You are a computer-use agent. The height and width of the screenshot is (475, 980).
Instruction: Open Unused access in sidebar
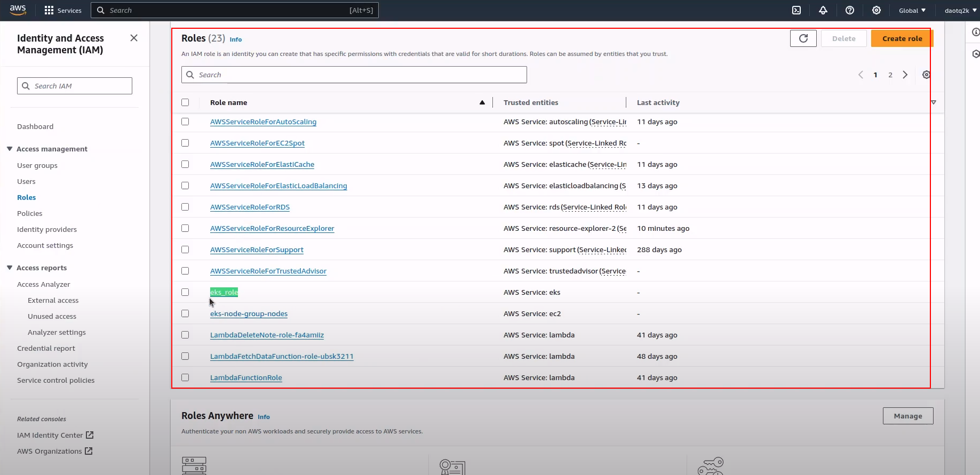point(52,316)
